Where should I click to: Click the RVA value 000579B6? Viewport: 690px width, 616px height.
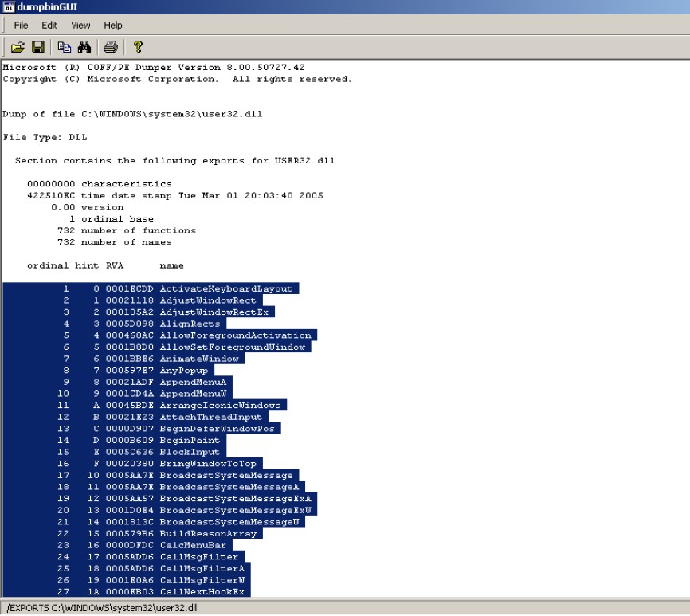(x=129, y=534)
